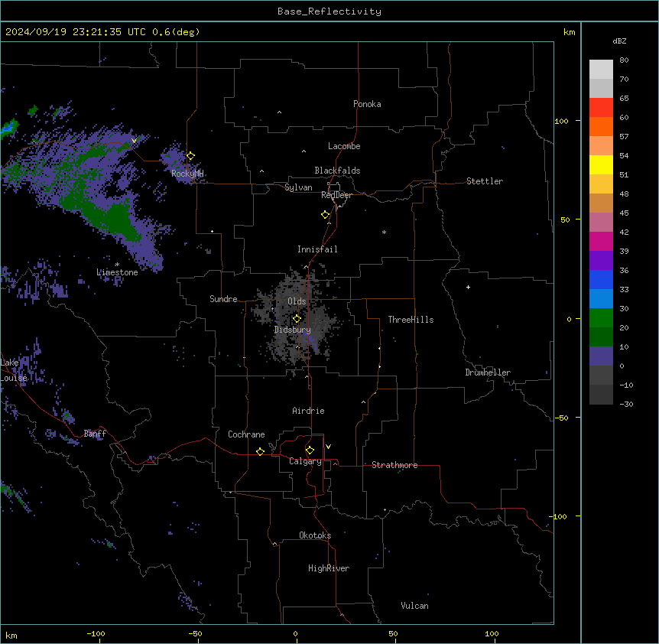Click the Cochrane town label
This screenshot has width=659, height=644.
click(246, 434)
